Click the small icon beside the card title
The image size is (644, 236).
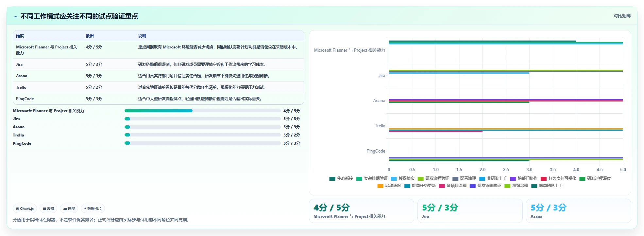pyautogui.click(x=15, y=16)
